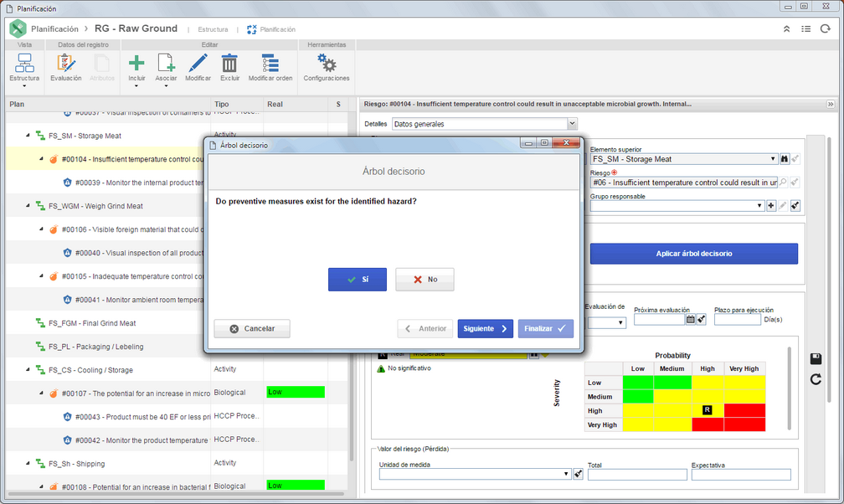The width and height of the screenshot is (844, 504).
Task: Click the calendar icon for Próxima evaluación
Action: point(690,319)
